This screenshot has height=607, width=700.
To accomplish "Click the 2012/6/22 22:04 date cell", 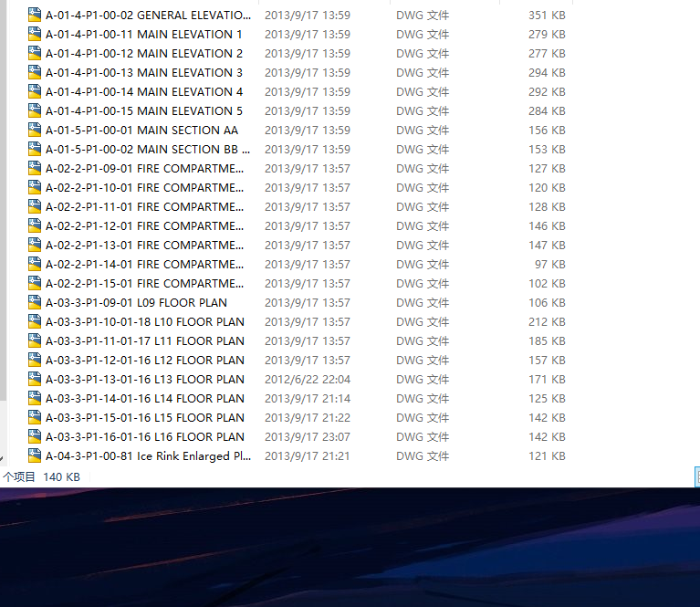I will [x=308, y=380].
